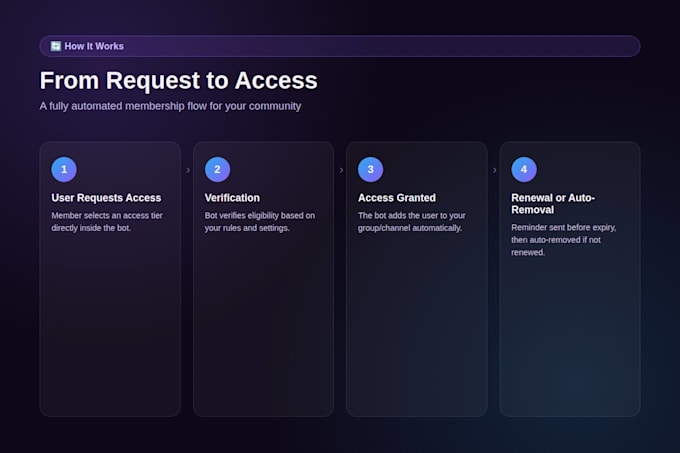Click the User Requests Access heading

tap(106, 198)
